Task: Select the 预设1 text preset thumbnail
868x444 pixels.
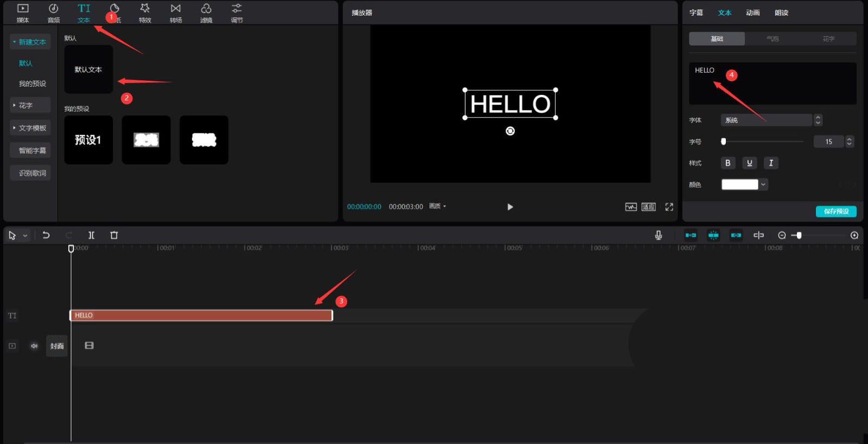Action: coord(88,140)
